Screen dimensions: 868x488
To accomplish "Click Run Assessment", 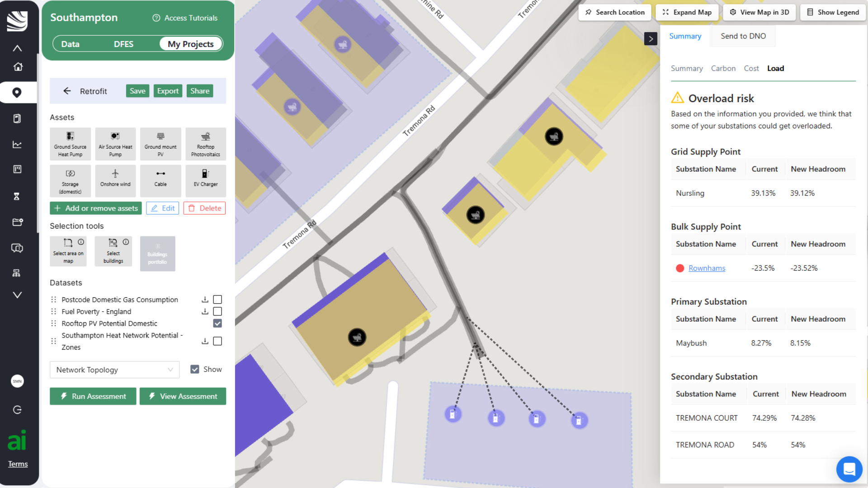I will 93,396.
